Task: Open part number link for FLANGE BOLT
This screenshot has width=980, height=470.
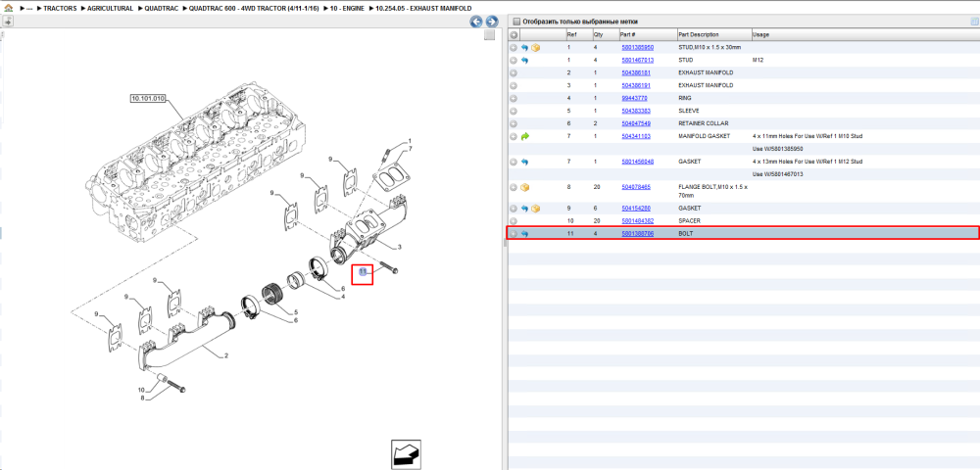Action: 636,187
